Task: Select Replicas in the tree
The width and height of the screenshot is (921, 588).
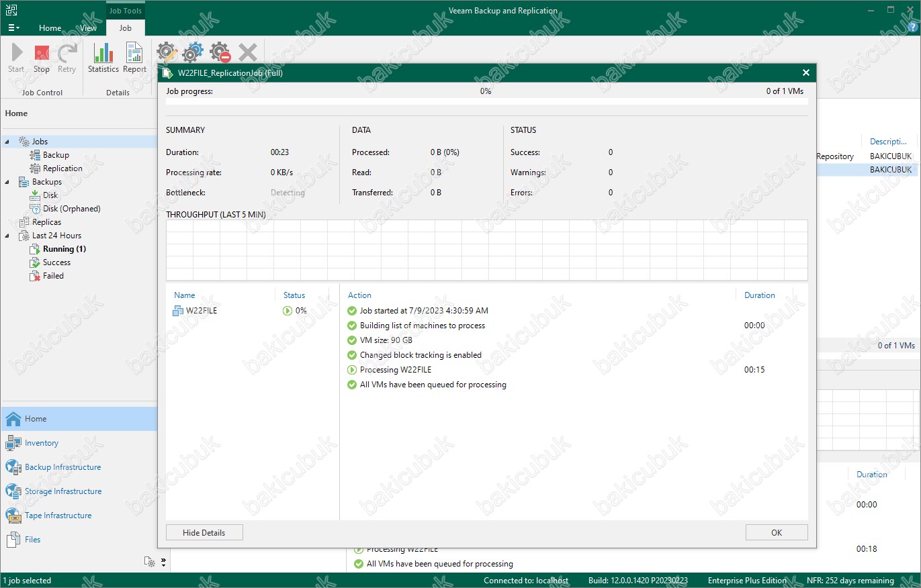Action: pyautogui.click(x=46, y=222)
